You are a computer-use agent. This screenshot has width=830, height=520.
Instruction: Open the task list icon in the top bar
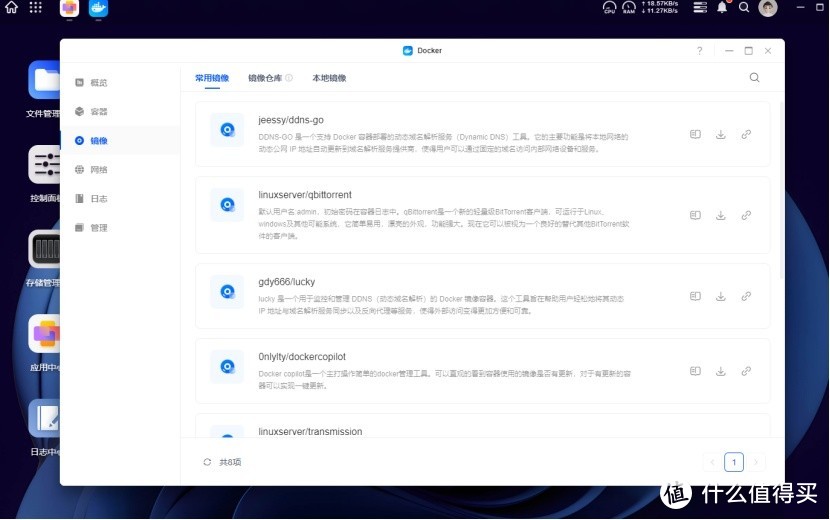click(700, 7)
